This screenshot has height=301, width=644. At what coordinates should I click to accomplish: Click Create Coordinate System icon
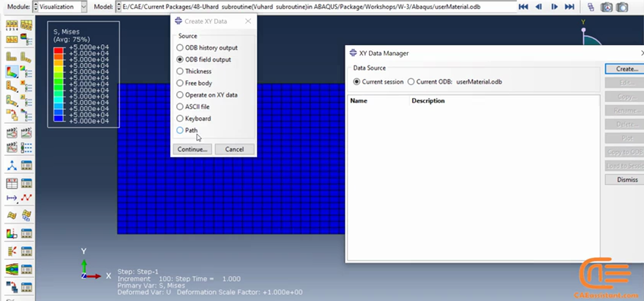(x=12, y=165)
